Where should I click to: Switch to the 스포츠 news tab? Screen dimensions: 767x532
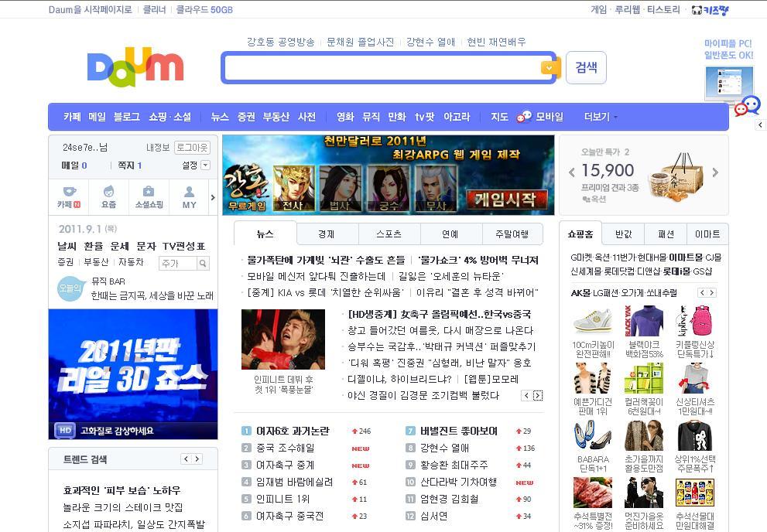[x=389, y=234]
